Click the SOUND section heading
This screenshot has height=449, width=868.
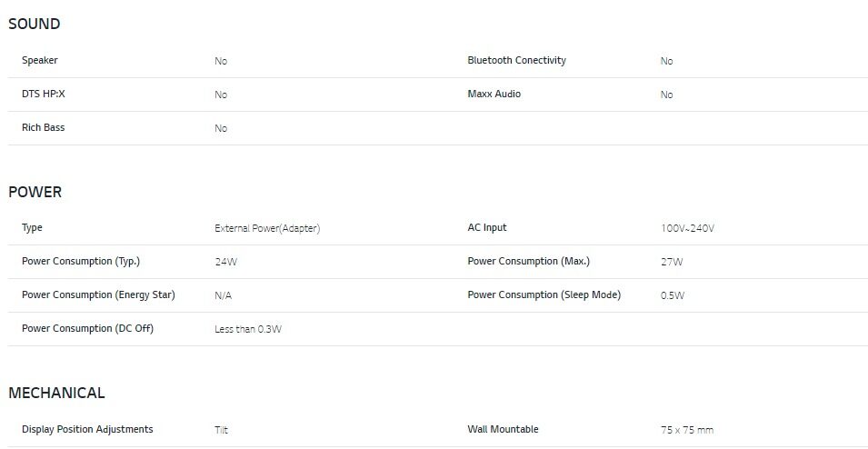(35, 24)
